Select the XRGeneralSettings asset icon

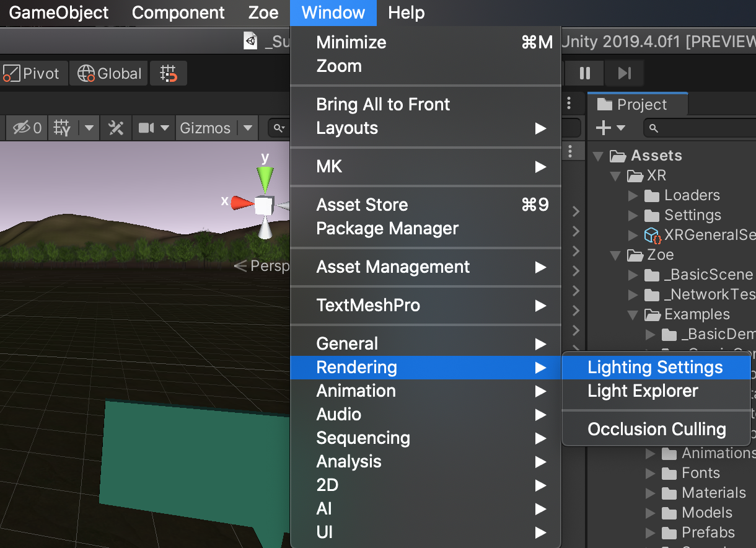[652, 235]
